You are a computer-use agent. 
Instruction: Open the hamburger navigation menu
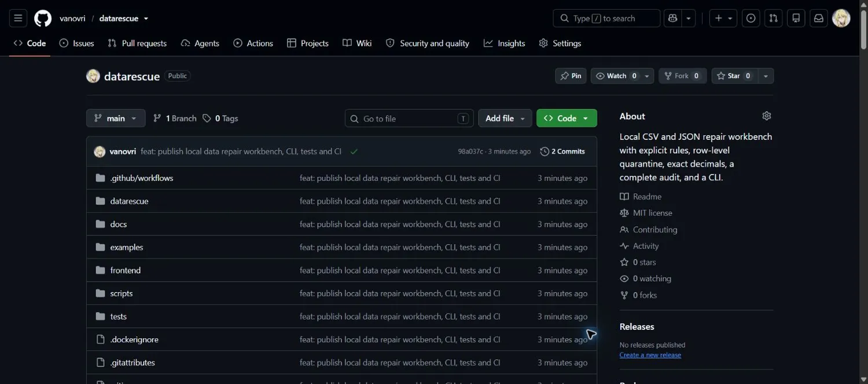[18, 19]
